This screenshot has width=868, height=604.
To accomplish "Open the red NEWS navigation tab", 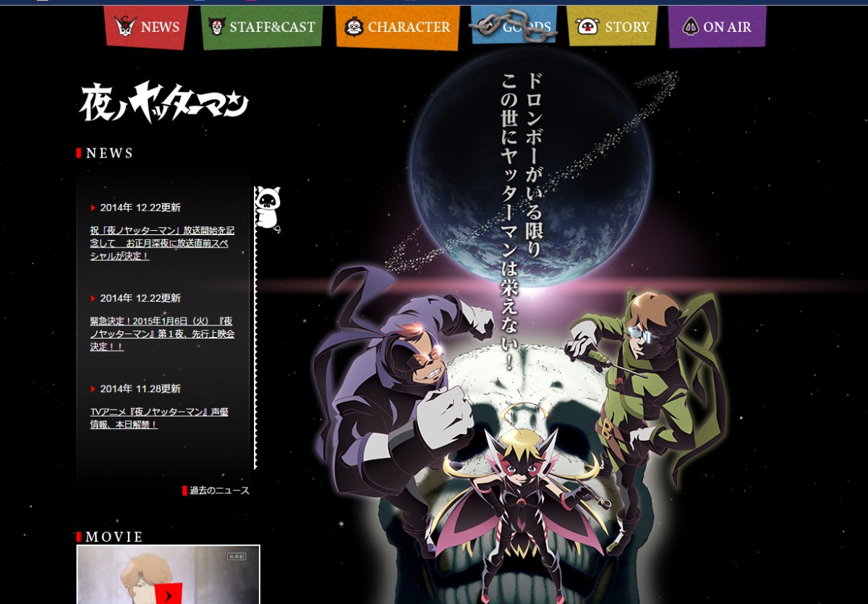I will coord(146,27).
